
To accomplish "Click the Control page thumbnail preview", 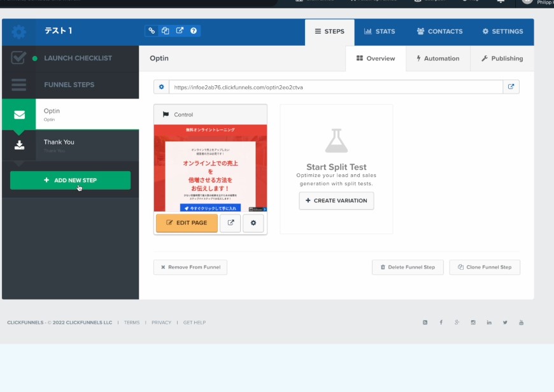I will click(x=210, y=168).
